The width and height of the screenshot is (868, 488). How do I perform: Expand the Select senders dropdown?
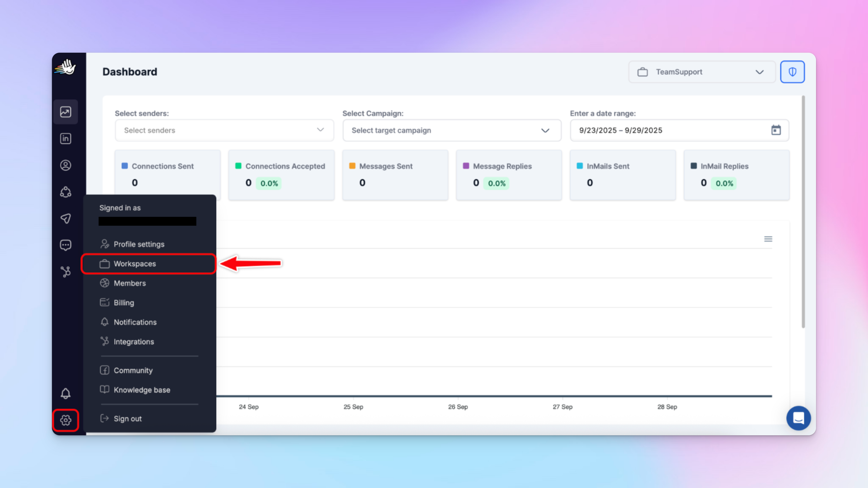click(224, 130)
